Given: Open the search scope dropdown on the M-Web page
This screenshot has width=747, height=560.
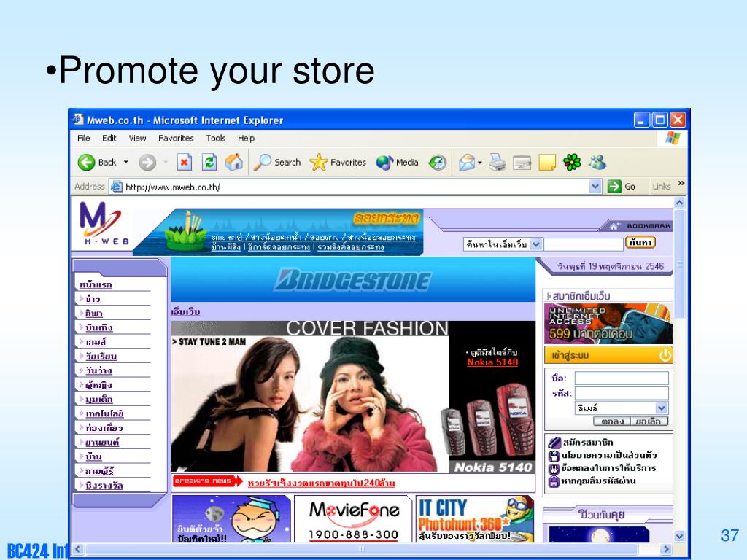Looking at the screenshot, I should click(x=536, y=244).
